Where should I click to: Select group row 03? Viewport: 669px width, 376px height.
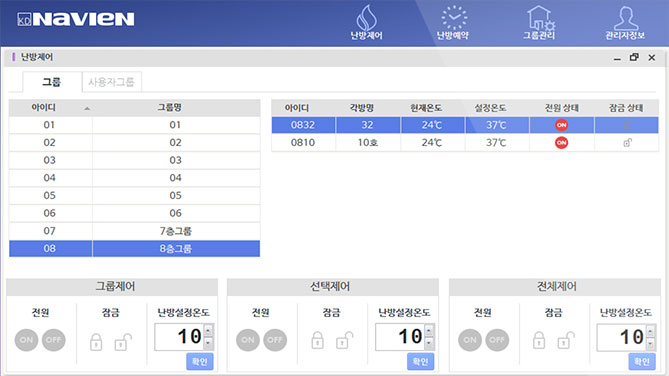(134, 160)
